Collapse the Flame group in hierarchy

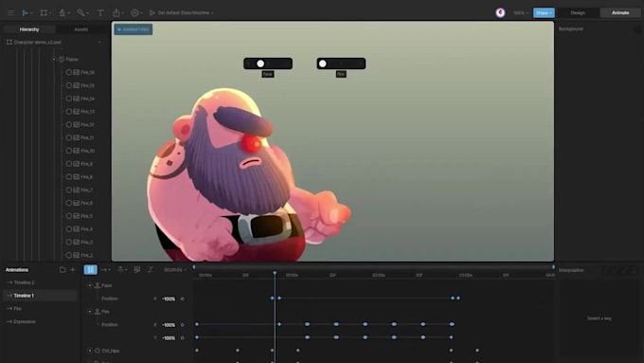pos(54,59)
